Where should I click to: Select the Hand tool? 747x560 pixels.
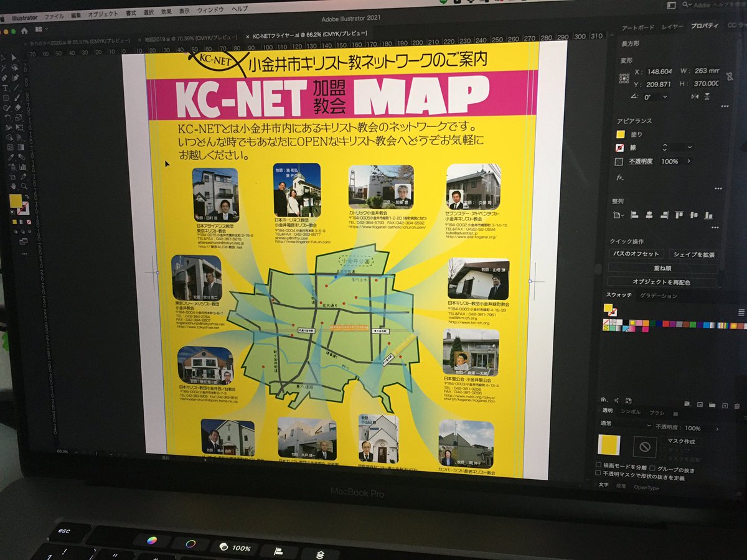tap(14, 186)
